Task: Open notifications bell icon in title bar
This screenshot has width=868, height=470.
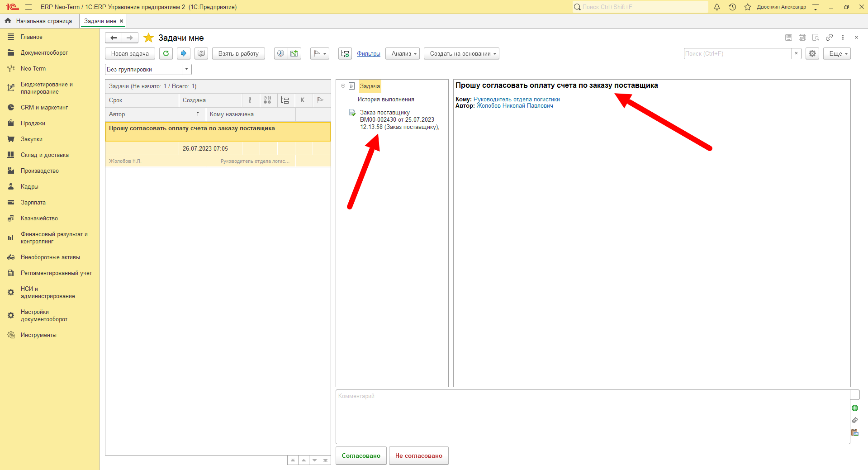Action: pyautogui.click(x=717, y=7)
